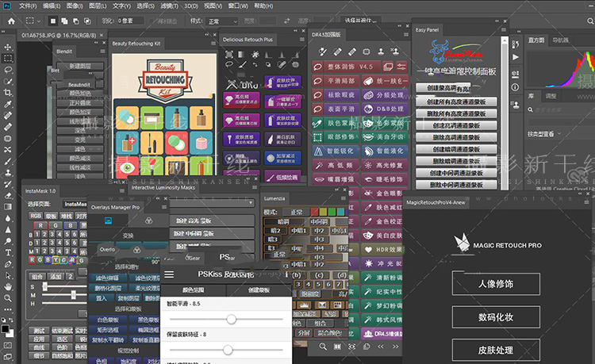
Task: Select the Rectangular Marquee tool in the toolbar
Action: click(8, 59)
